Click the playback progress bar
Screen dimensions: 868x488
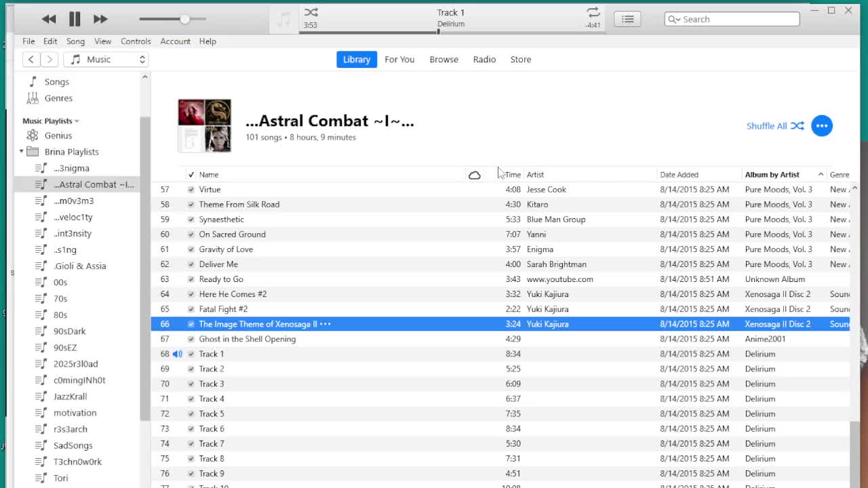(451, 32)
